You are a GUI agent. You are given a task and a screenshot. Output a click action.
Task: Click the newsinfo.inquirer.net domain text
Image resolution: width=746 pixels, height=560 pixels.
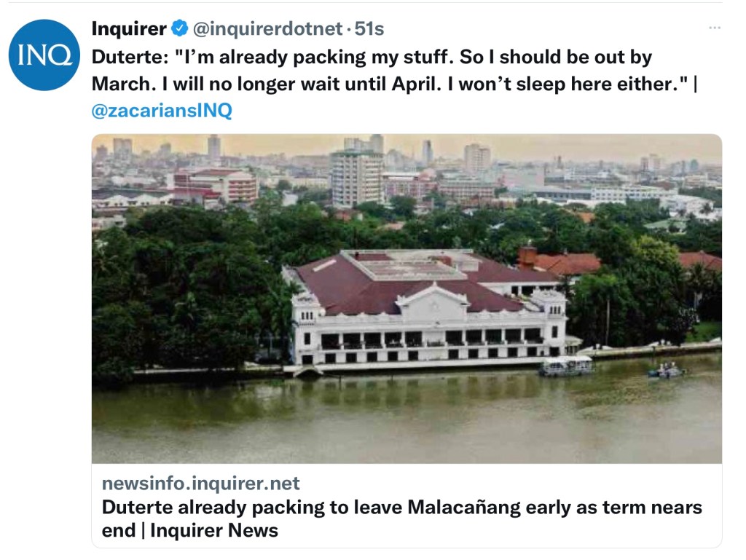pos(200,484)
